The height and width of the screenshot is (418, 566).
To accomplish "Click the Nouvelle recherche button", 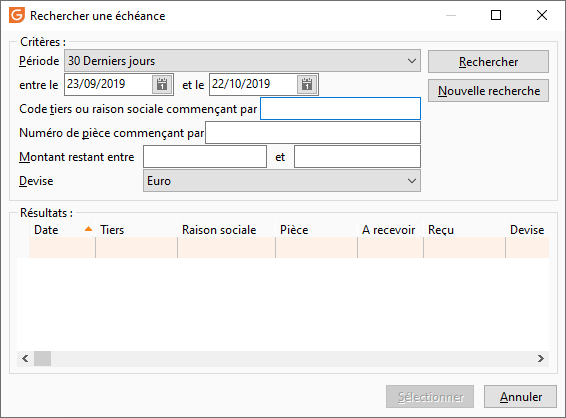I will point(488,91).
